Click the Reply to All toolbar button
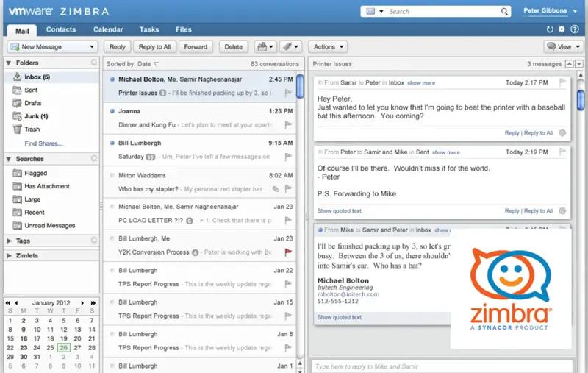Viewport: 588px width, 373px height. click(154, 47)
